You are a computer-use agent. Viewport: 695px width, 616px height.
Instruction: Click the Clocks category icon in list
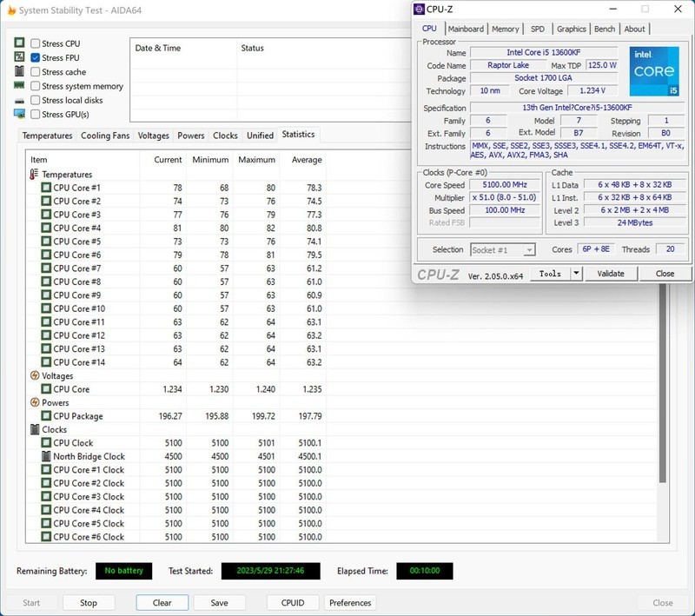35,430
